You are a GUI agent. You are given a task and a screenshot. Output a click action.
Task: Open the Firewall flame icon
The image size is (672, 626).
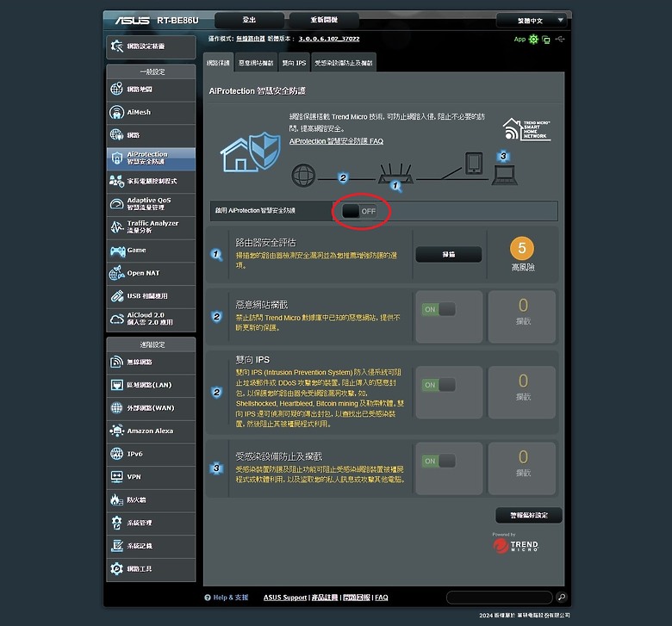pos(116,499)
